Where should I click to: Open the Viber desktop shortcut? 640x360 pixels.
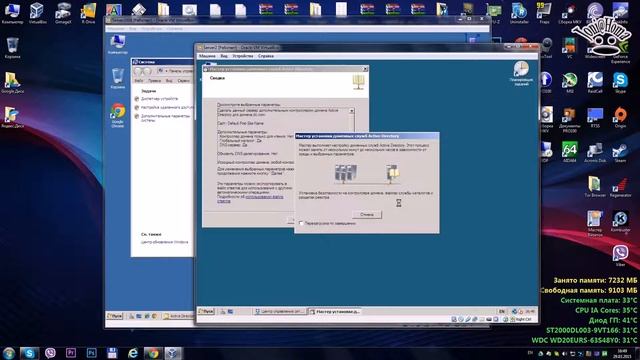click(620, 256)
